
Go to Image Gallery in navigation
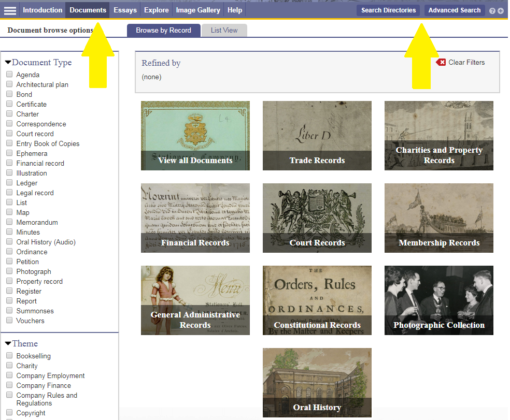pyautogui.click(x=197, y=10)
